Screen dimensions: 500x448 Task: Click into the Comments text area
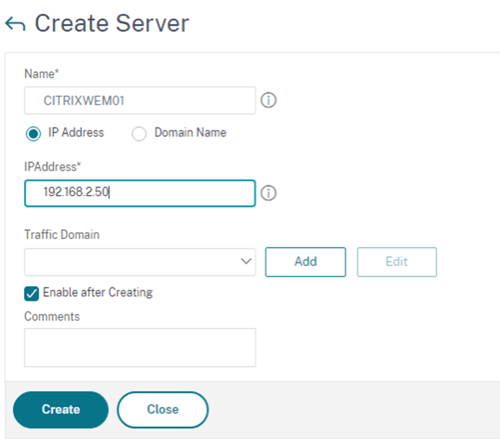(140, 347)
